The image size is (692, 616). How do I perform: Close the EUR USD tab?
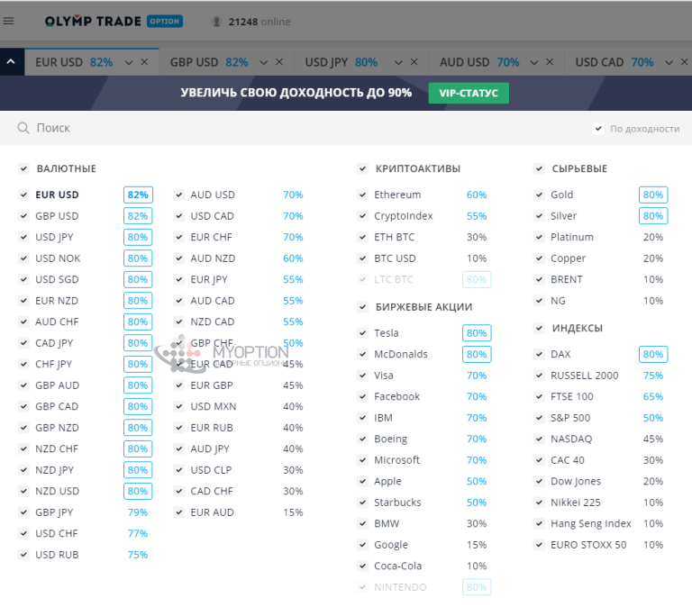click(x=144, y=62)
